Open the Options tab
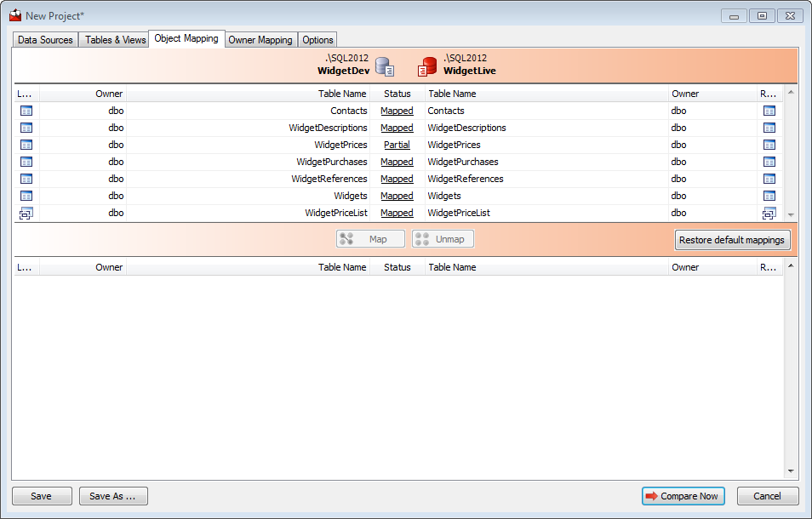Screen dimensions: 812x519 click(x=317, y=40)
